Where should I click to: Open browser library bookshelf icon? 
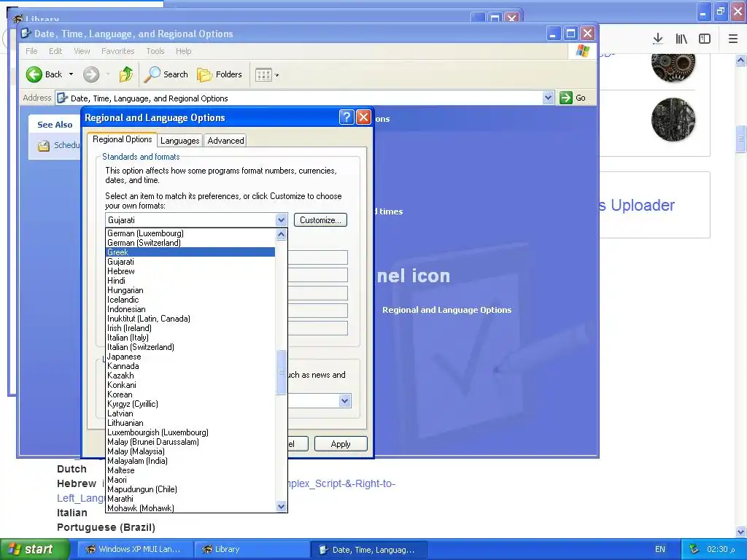click(681, 39)
